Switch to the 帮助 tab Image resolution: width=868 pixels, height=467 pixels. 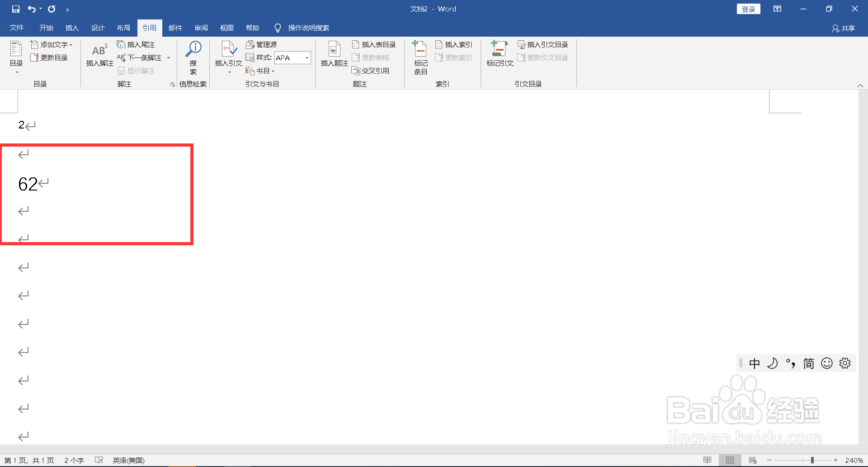tap(253, 28)
